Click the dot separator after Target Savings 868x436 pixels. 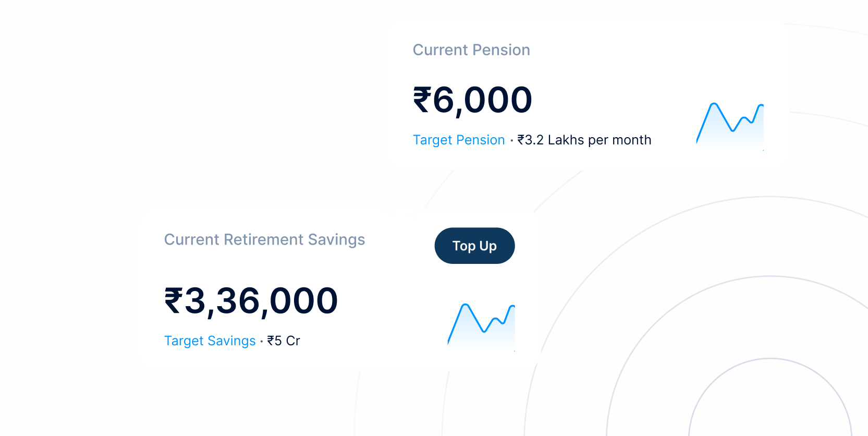261,341
